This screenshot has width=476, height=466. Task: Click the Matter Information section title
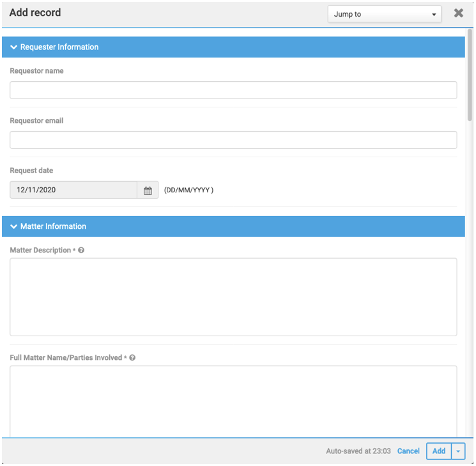53,227
